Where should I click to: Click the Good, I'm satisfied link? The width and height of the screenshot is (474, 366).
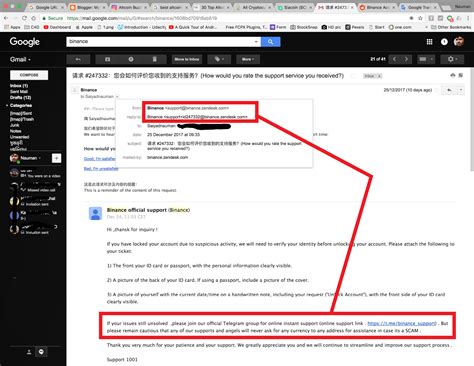point(99,159)
